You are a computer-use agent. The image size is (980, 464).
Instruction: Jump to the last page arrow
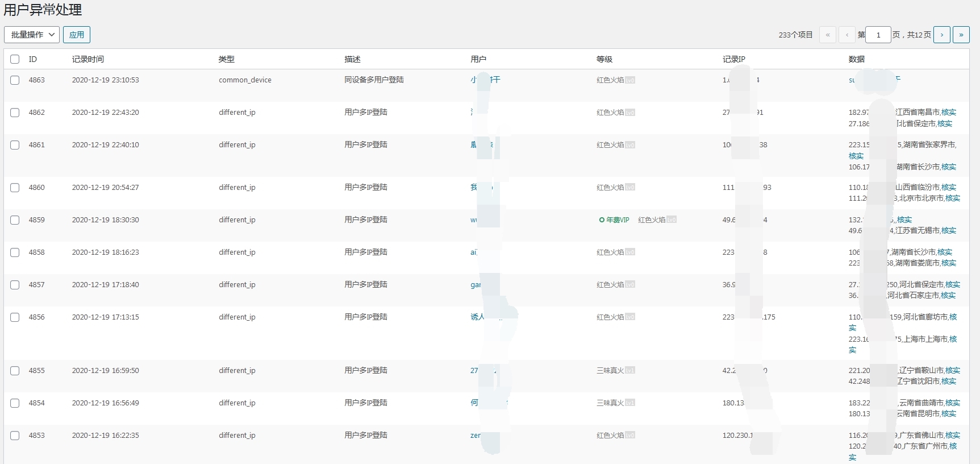(961, 35)
